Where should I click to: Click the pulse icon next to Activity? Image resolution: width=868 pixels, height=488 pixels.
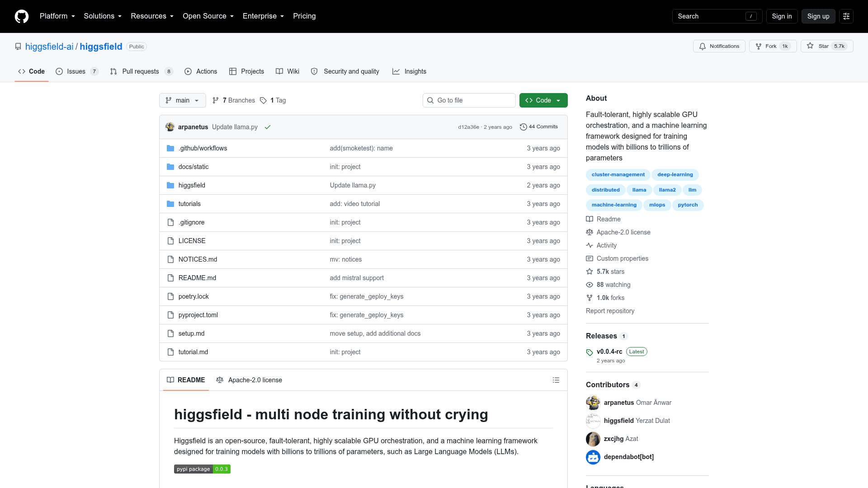pyautogui.click(x=590, y=245)
